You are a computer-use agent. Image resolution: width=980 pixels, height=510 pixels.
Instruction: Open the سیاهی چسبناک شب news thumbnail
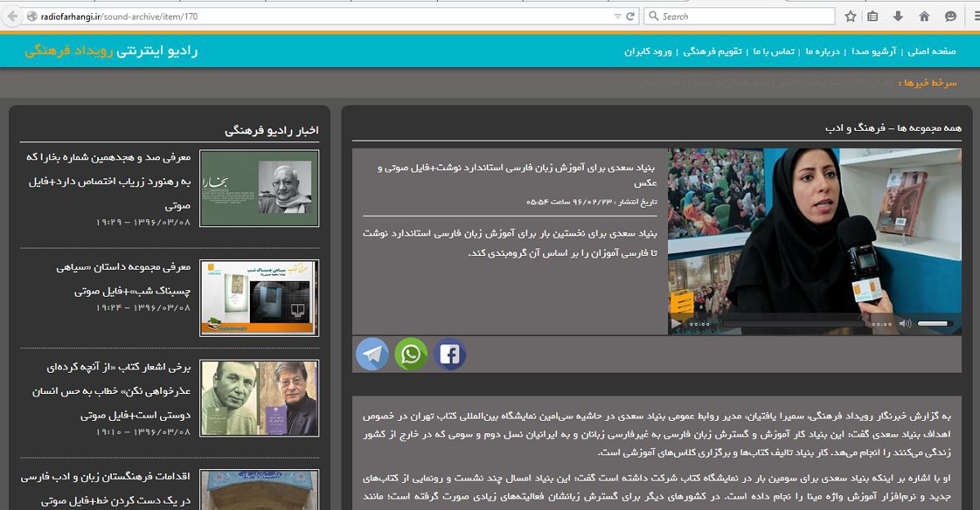tap(259, 297)
